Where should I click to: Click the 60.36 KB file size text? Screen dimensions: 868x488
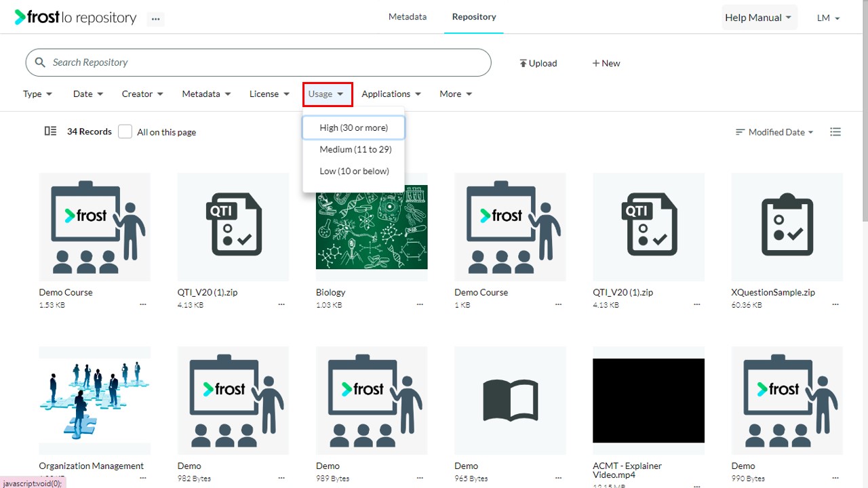pos(747,305)
